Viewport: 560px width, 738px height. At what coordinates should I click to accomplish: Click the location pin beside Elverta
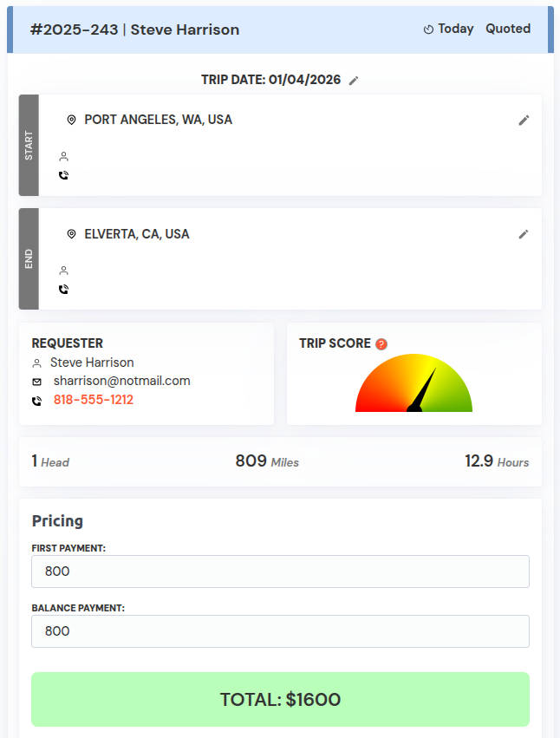coord(70,233)
